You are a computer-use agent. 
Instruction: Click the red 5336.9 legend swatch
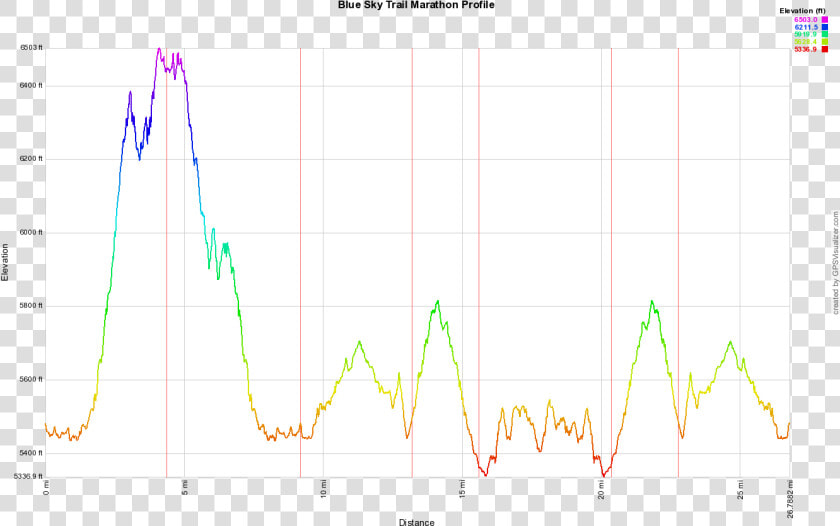[824, 49]
